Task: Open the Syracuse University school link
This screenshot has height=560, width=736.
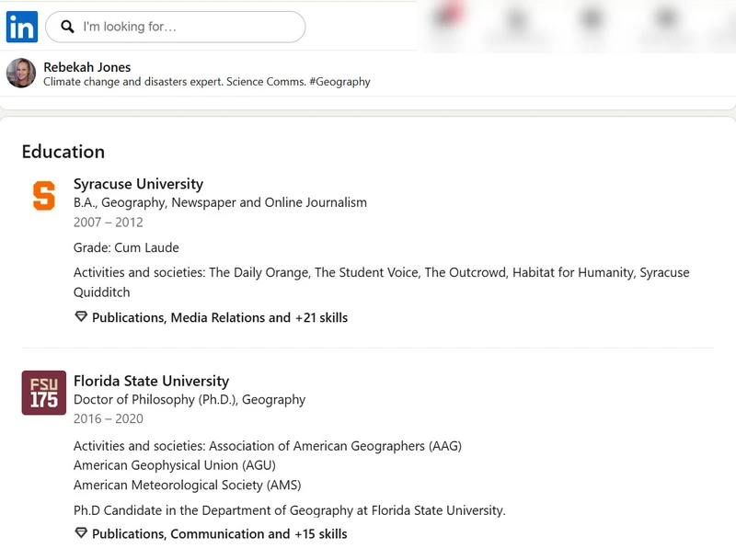Action: click(139, 184)
